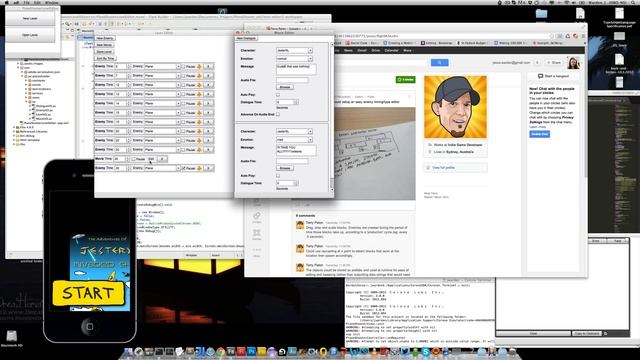
Task: Click Learn more in the chat notice
Action: pos(538,127)
